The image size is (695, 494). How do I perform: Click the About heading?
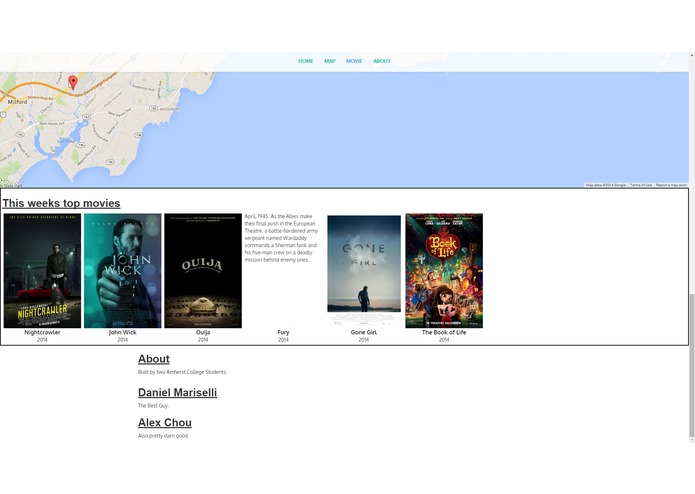click(x=154, y=359)
